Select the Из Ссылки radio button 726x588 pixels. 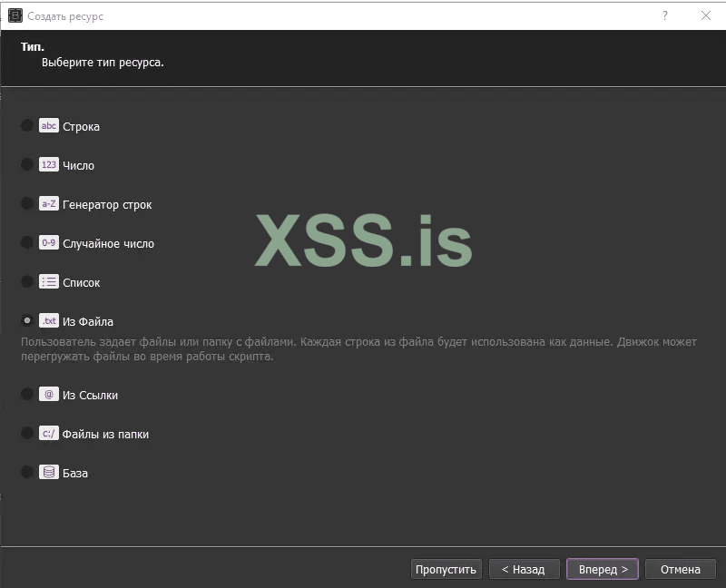point(27,394)
